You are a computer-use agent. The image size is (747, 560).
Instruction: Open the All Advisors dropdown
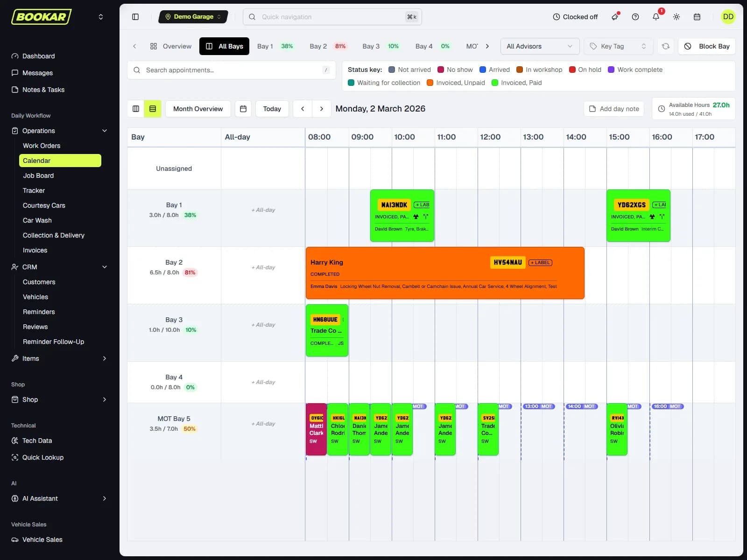(x=540, y=46)
